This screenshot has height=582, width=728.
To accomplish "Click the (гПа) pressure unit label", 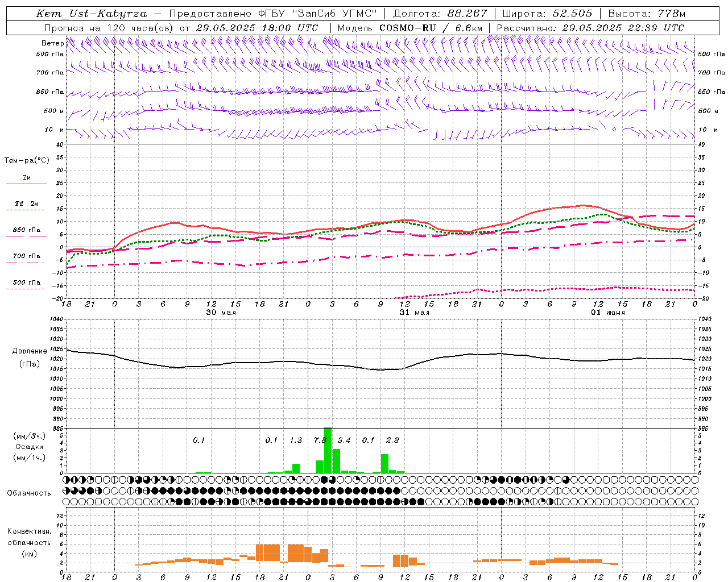I will (30, 364).
